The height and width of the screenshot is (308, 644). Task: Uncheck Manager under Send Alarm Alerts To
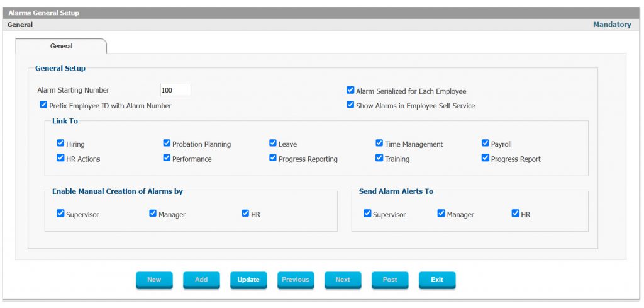coord(441,214)
